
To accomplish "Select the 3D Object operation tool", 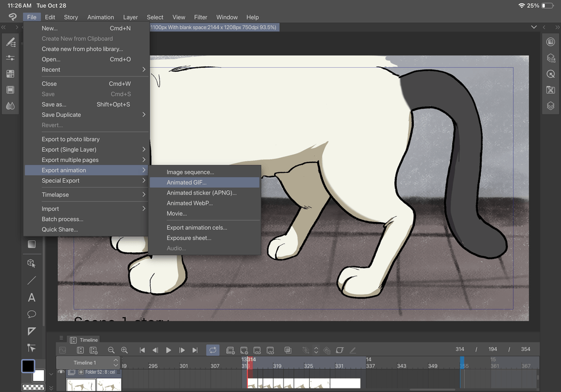I will pos(32,263).
